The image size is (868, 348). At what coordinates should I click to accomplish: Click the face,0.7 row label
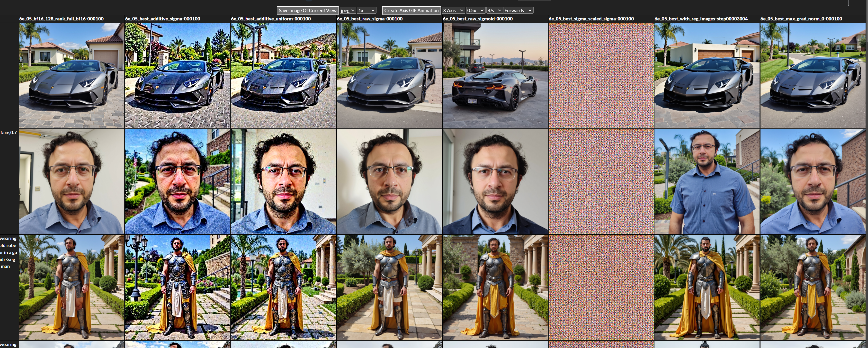[9, 133]
